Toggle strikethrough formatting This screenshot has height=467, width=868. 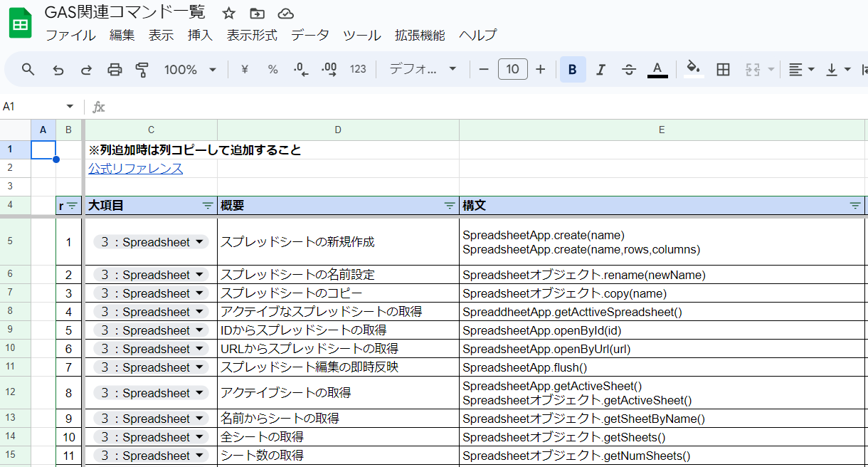[628, 69]
